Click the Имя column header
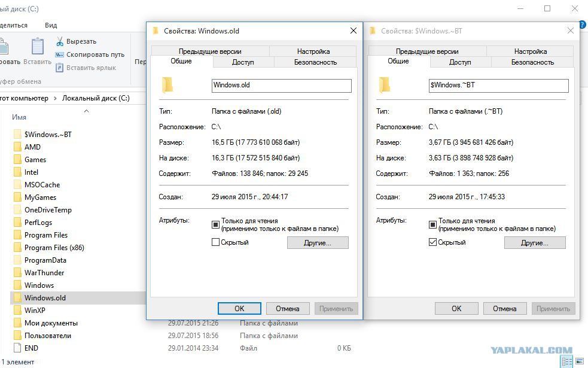The height and width of the screenshot is (368, 588). coord(19,117)
